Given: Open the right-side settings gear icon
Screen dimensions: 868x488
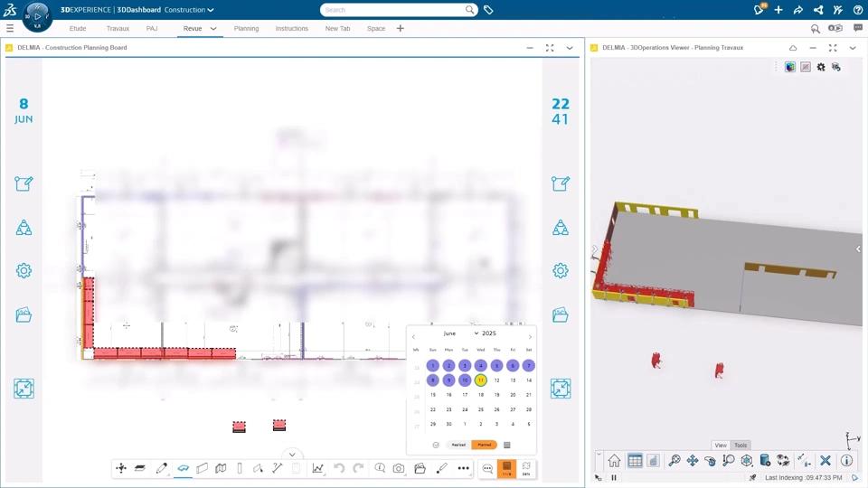Looking at the screenshot, I should pos(561,270).
